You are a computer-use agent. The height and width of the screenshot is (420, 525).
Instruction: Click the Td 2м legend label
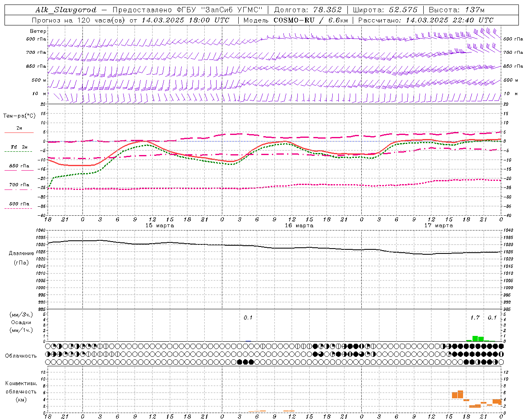19,147
